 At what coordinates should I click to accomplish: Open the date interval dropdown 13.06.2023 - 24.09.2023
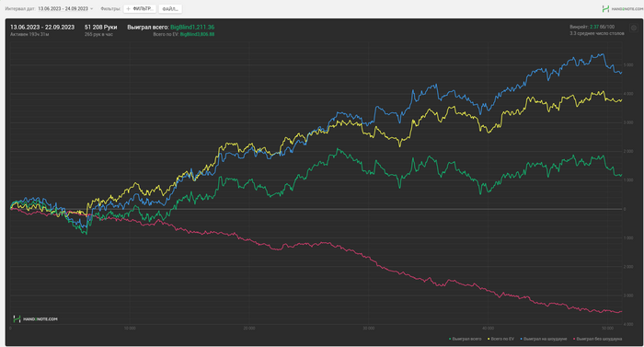65,8
